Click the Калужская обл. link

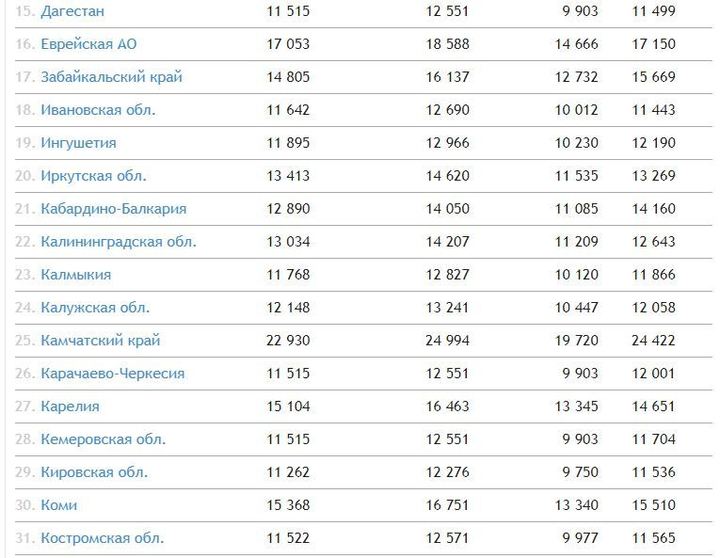click(96, 308)
